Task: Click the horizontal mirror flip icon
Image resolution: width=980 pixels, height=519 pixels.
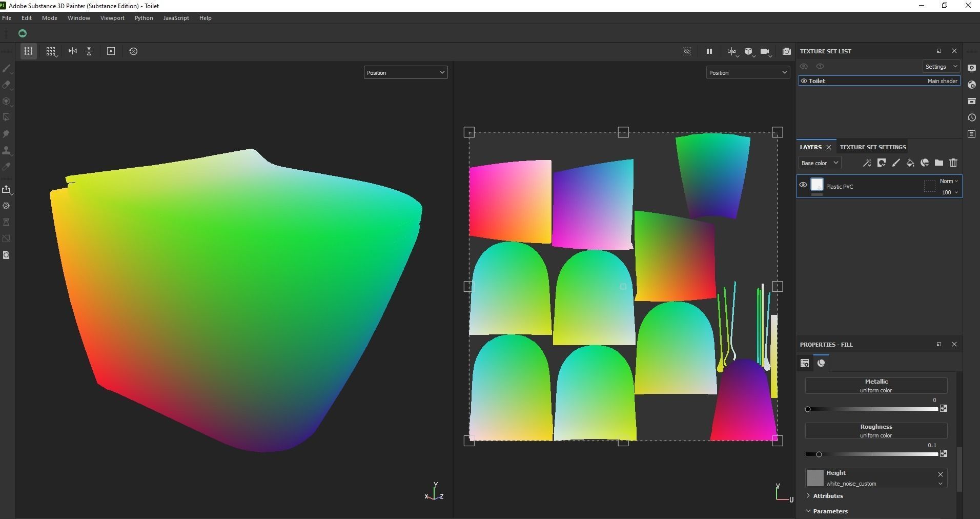Action: tap(73, 51)
